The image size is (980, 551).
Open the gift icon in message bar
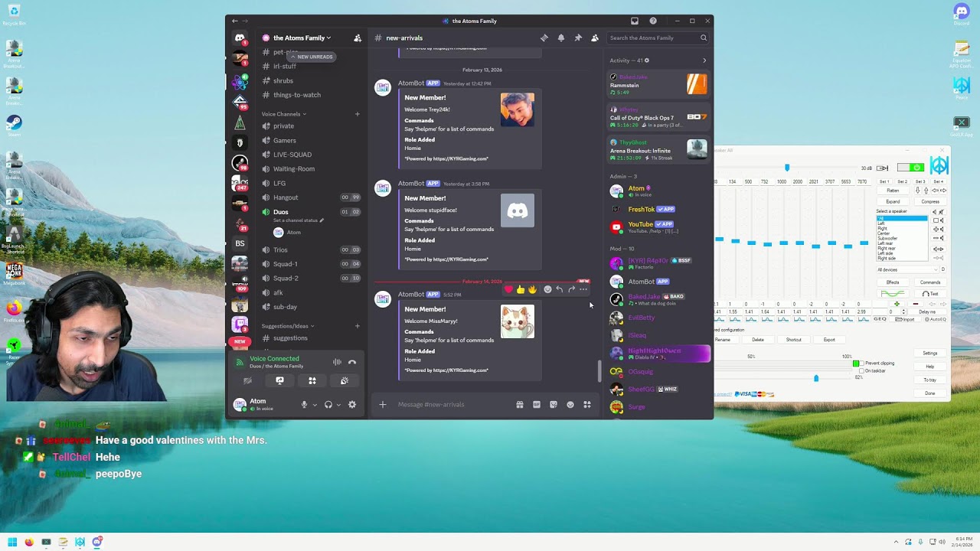click(519, 405)
